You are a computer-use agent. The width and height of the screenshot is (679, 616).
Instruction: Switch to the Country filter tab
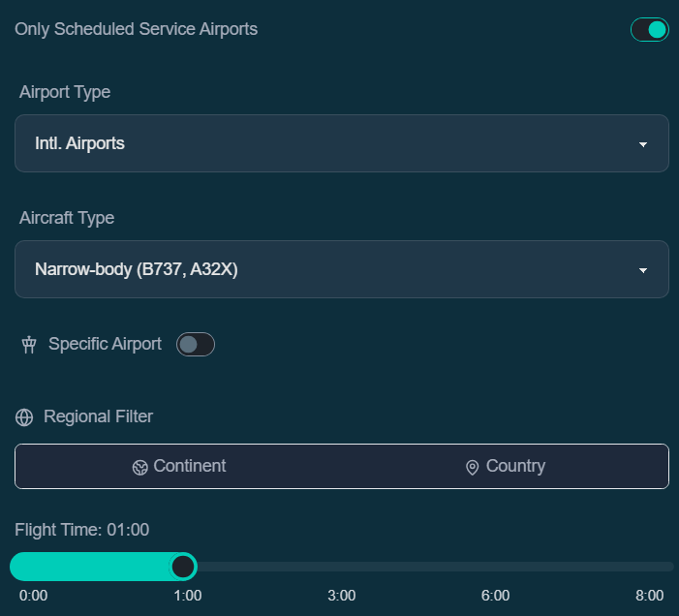[x=506, y=466]
